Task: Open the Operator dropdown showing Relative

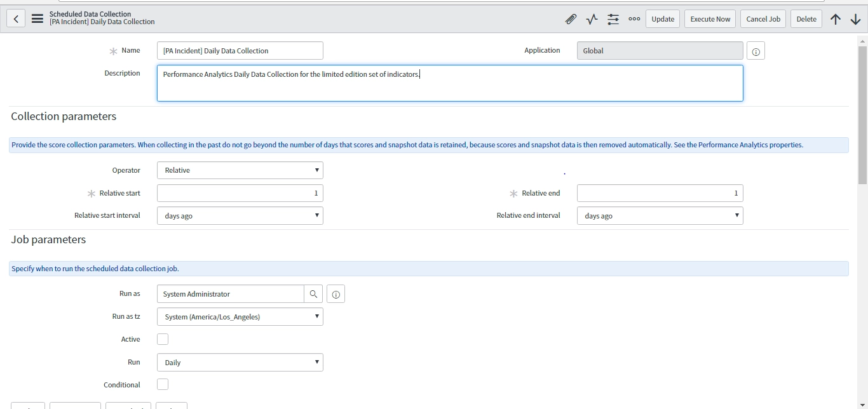Action: tap(240, 170)
